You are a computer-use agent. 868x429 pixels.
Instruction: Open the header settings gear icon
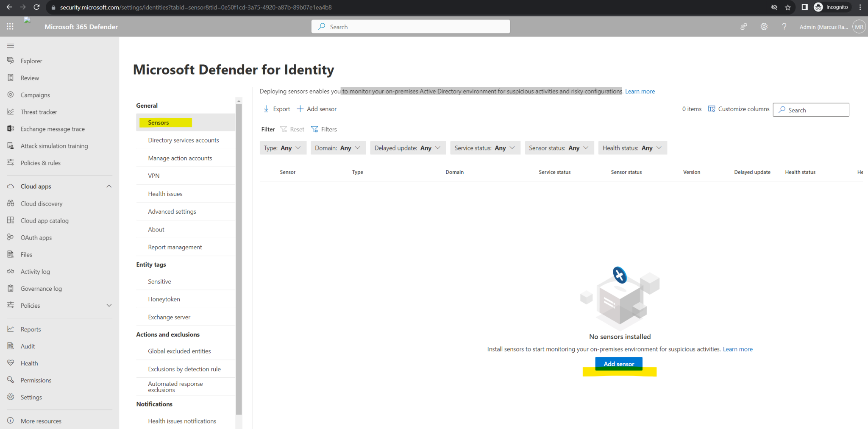[764, 27]
